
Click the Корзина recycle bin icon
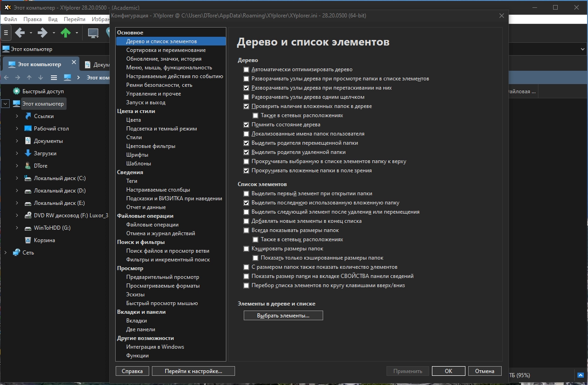(x=28, y=240)
